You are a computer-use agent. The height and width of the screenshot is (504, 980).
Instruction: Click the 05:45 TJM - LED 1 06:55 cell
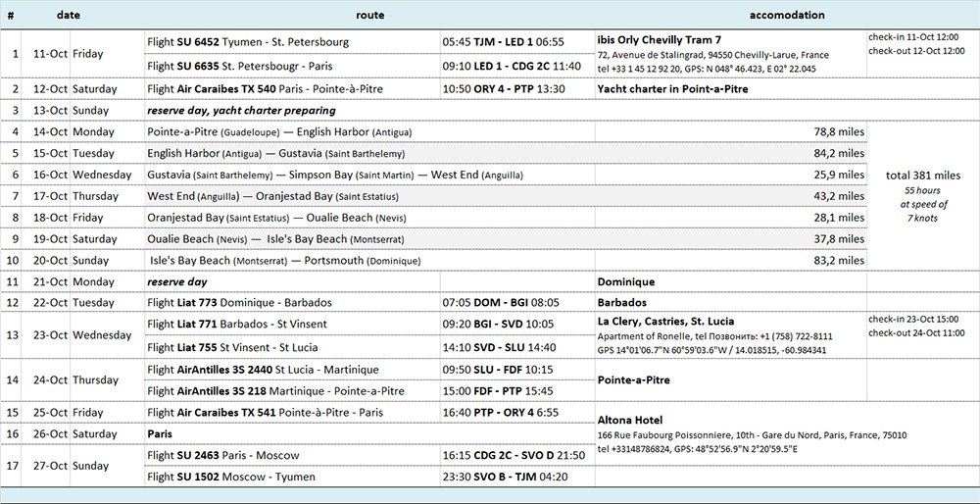tap(517, 42)
